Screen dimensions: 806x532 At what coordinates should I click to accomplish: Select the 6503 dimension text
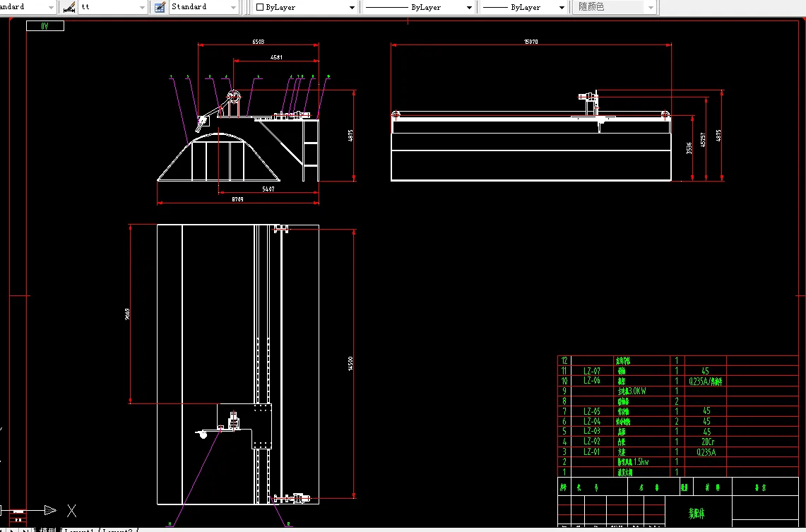(259, 42)
